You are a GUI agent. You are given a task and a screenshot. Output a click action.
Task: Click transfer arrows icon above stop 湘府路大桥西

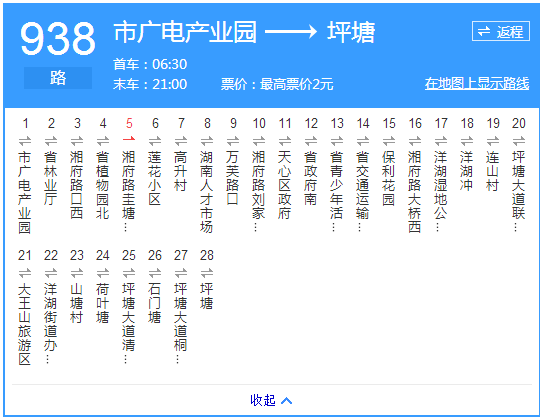click(415, 141)
